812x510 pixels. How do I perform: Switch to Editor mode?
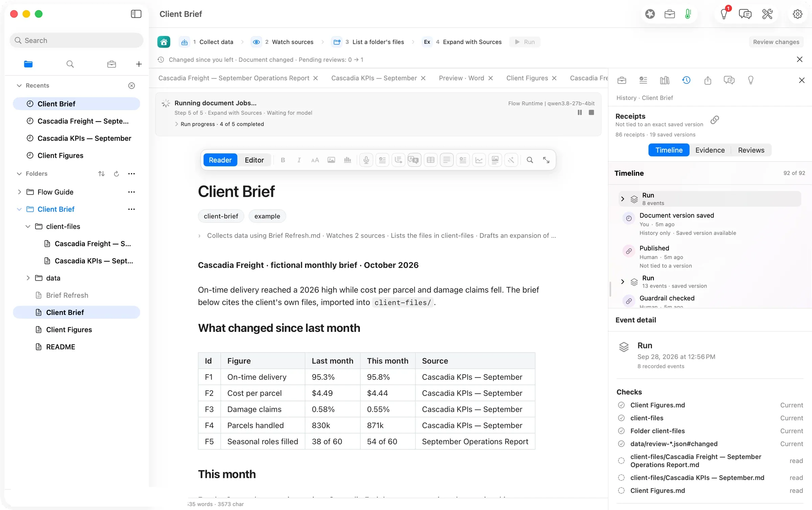tap(254, 160)
